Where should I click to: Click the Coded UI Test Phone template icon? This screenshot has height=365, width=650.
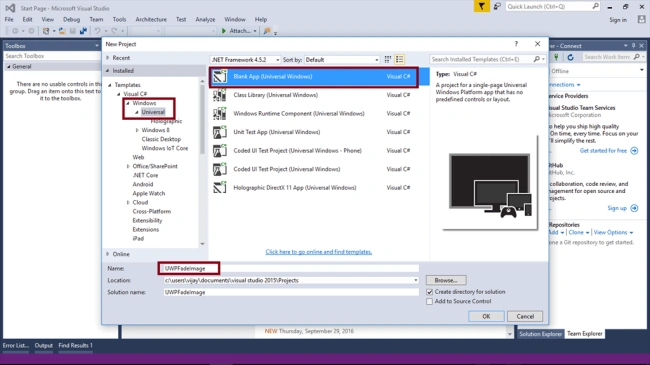pyautogui.click(x=220, y=151)
